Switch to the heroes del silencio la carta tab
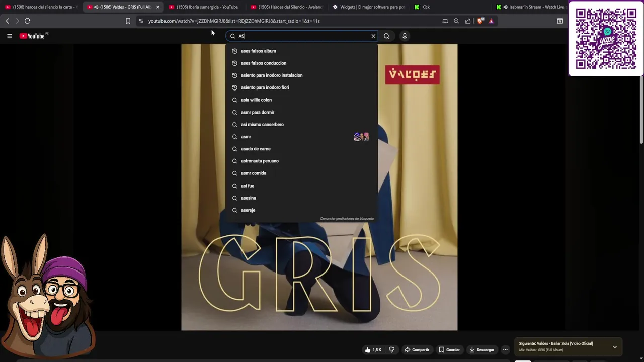Screen dimensions: 644x362 41,7
